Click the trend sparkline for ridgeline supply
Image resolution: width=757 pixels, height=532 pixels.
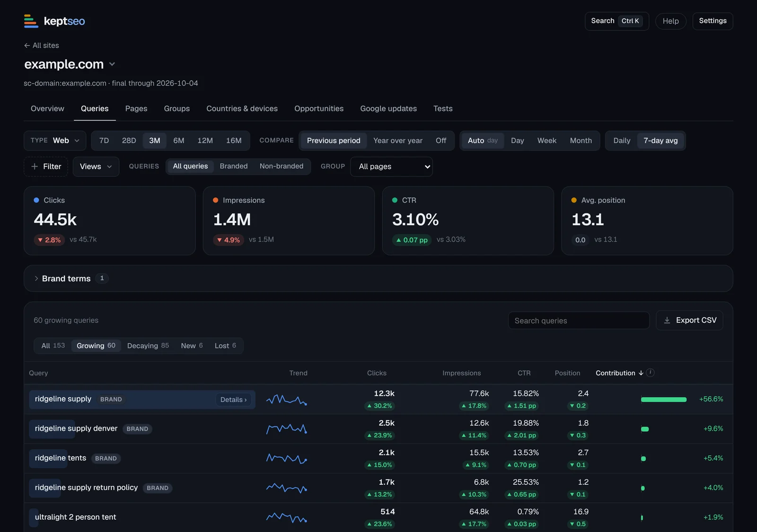(287, 400)
